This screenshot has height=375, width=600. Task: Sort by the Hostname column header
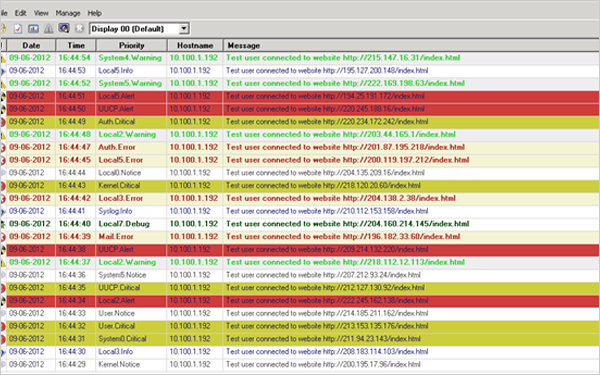pyautogui.click(x=195, y=46)
